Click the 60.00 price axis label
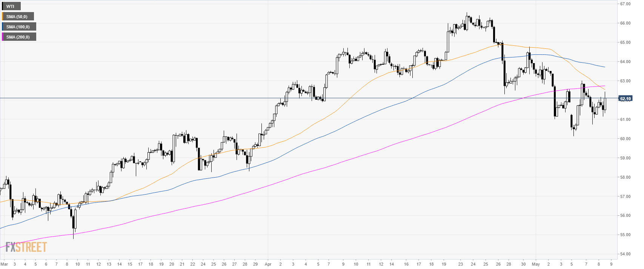 click(x=625, y=139)
